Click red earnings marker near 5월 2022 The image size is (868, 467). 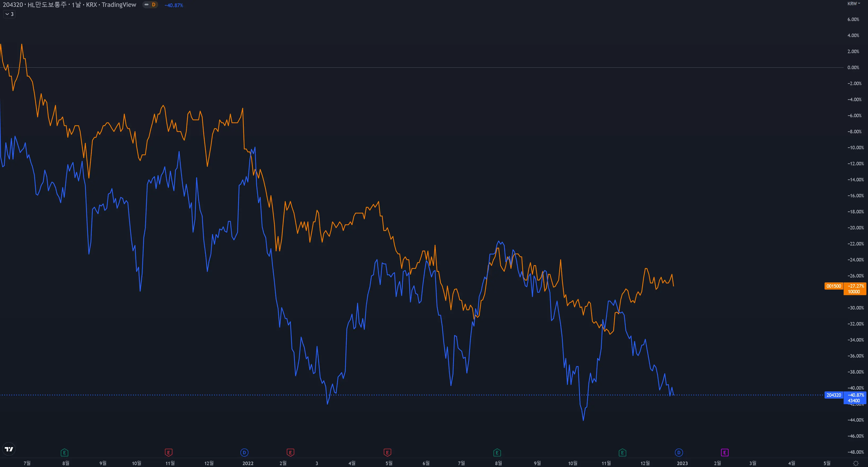(387, 452)
